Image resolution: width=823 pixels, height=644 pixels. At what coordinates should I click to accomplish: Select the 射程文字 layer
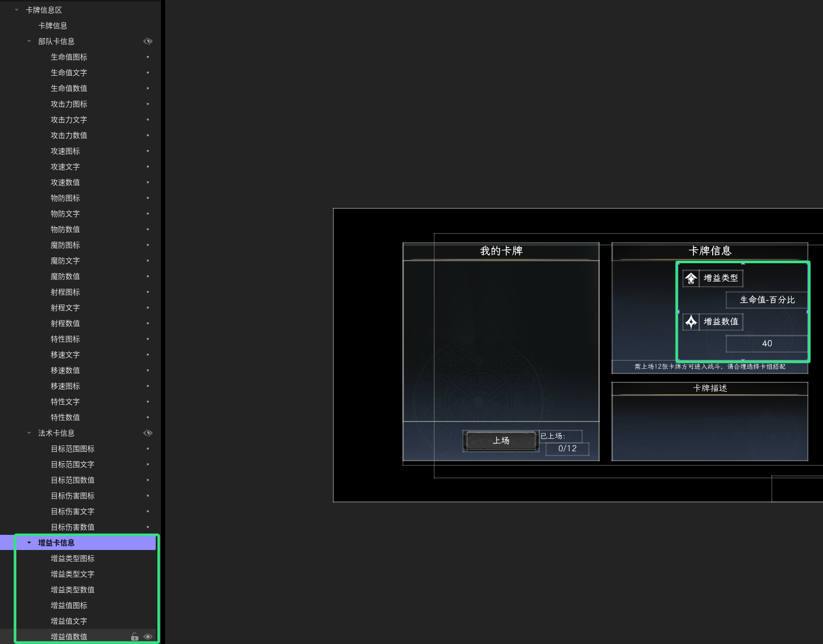(x=65, y=308)
